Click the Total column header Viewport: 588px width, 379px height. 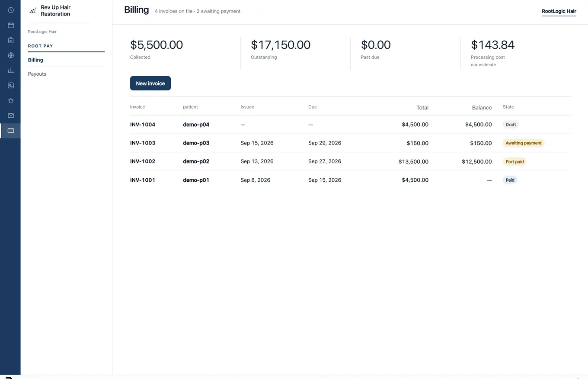click(x=422, y=108)
